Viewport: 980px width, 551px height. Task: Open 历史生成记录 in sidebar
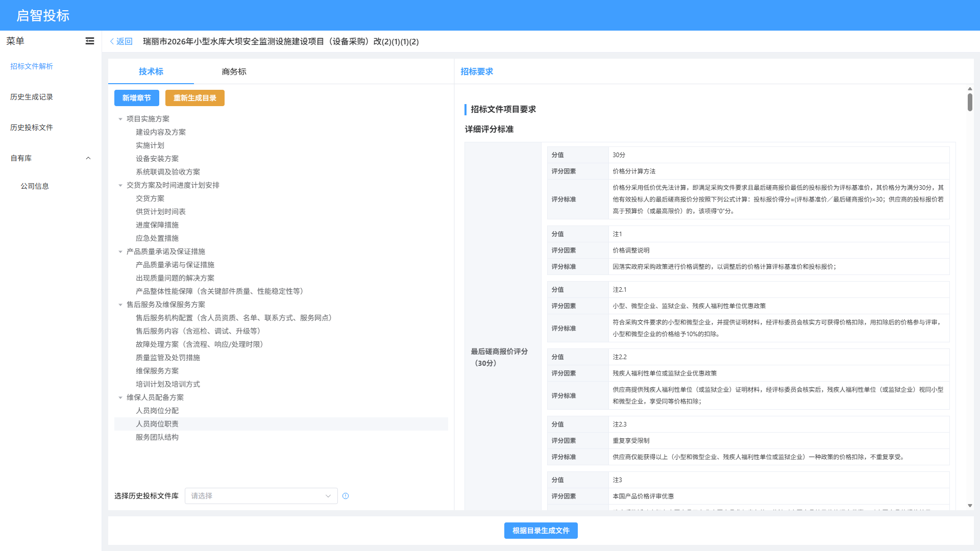coord(32,97)
